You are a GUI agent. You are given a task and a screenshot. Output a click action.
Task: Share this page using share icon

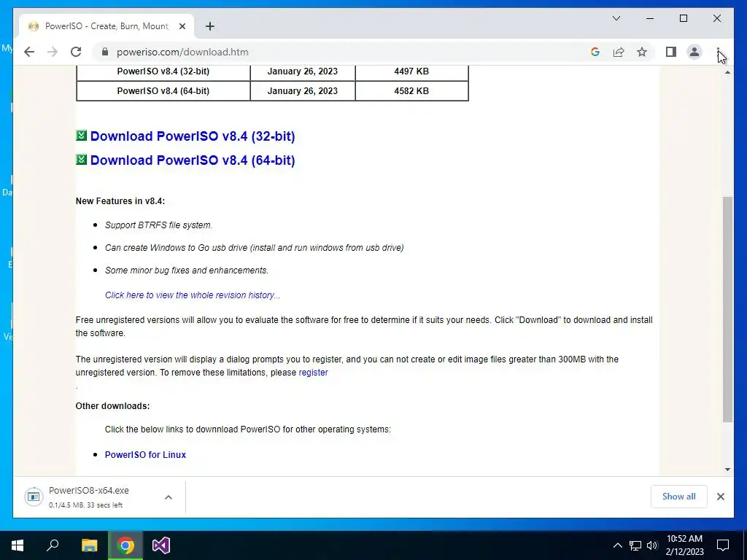(x=619, y=52)
